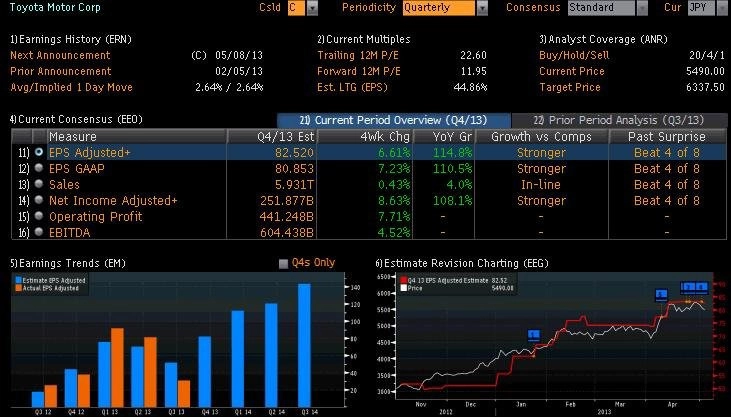Screen dimensions: 731x417
Task: Click the Target Price value 6337.50
Action: pyautogui.click(x=705, y=87)
